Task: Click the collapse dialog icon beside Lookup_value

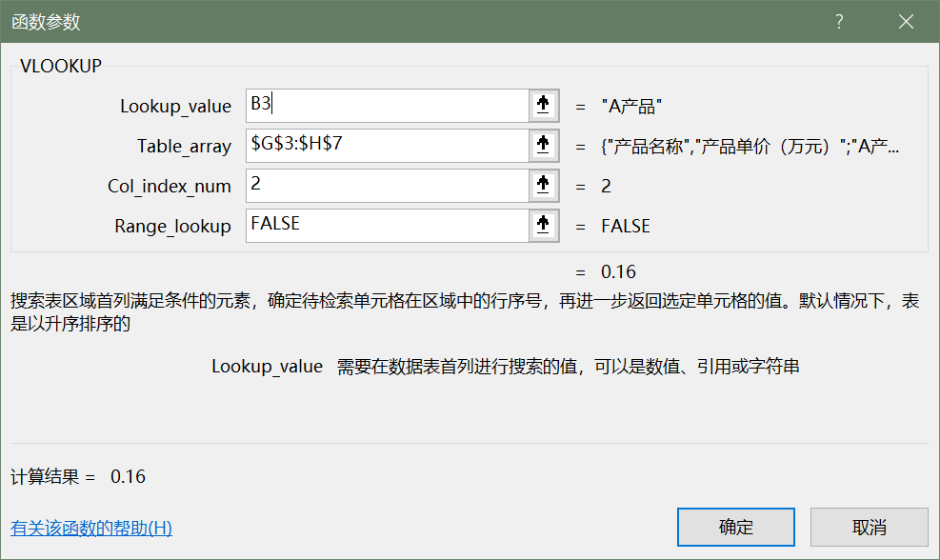Action: pos(543,106)
